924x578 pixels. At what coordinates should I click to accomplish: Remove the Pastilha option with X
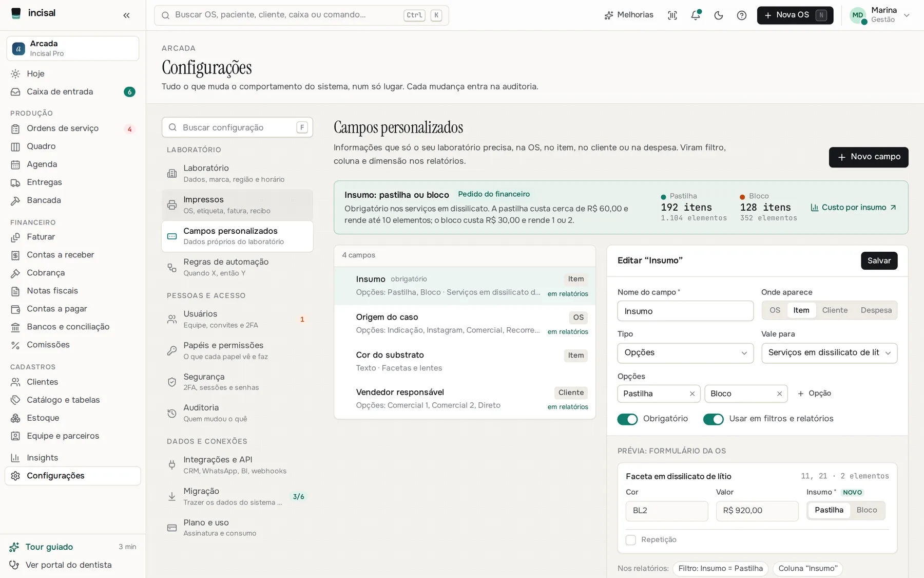pos(692,394)
